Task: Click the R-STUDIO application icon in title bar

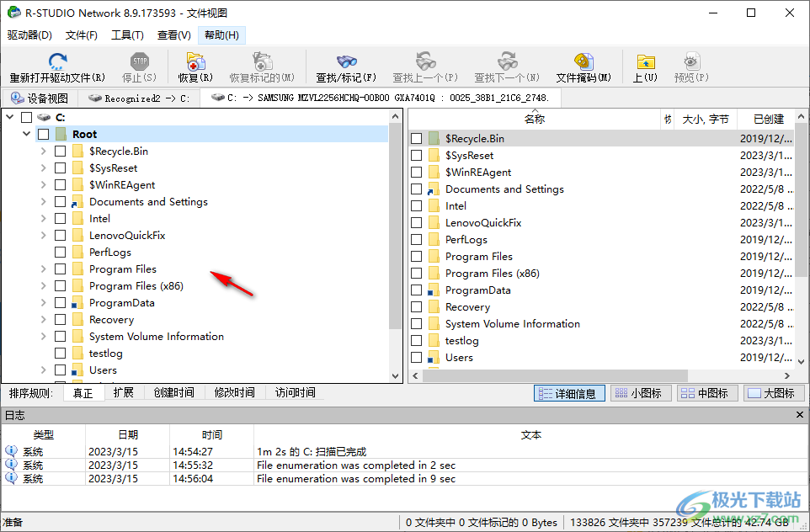Action: (14, 13)
